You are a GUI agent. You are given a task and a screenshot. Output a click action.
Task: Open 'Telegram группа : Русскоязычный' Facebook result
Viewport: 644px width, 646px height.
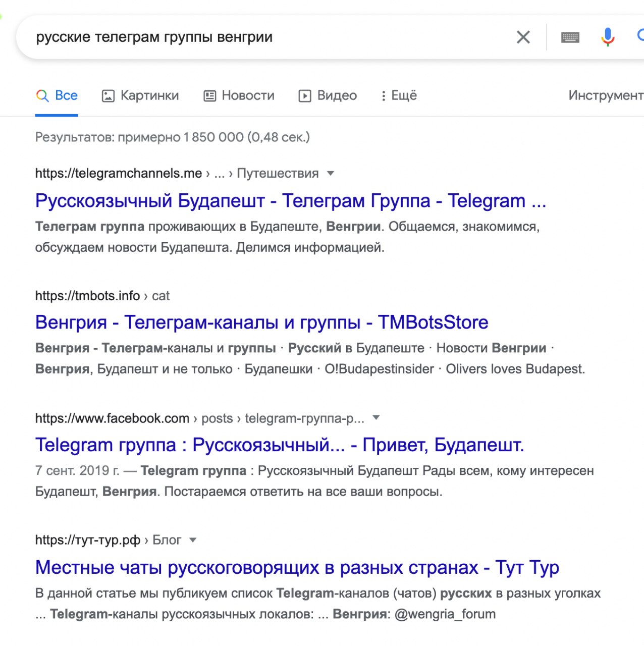coord(279,445)
